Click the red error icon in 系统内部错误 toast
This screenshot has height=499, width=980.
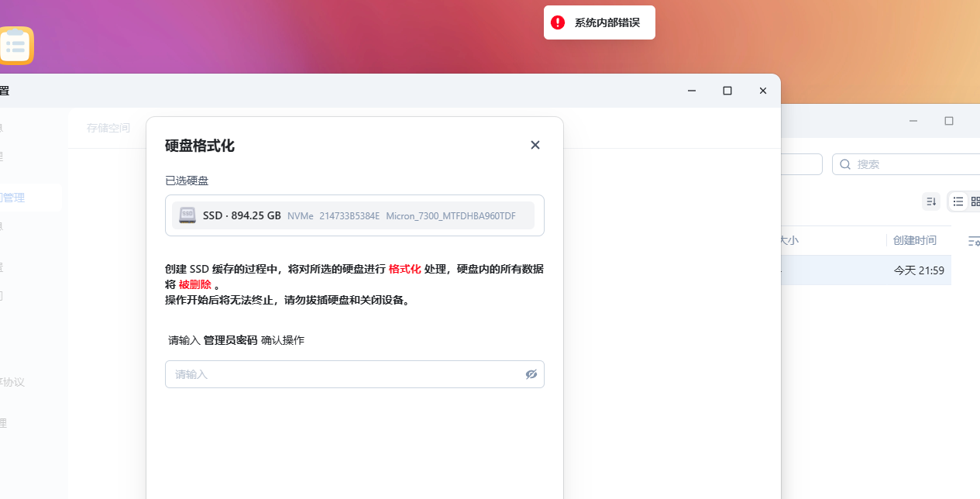click(558, 22)
